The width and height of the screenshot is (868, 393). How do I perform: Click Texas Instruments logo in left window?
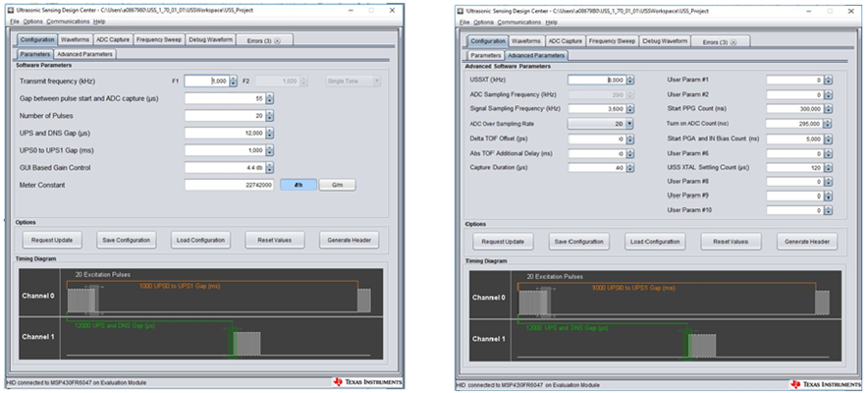367,382
